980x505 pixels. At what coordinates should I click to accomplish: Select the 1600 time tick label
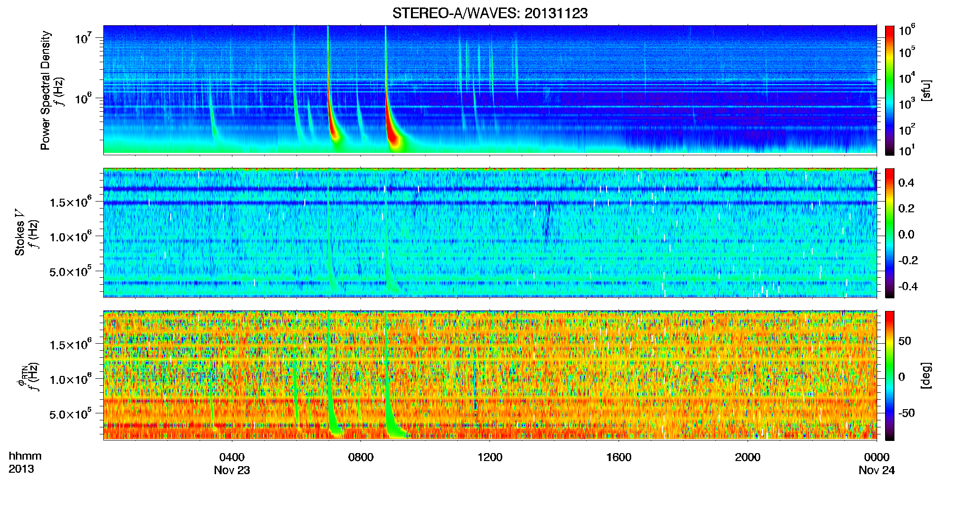click(619, 457)
